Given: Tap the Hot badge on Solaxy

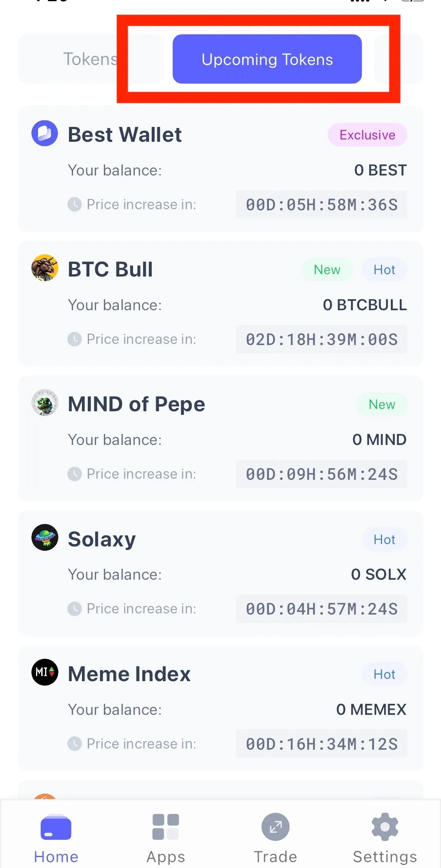Looking at the screenshot, I should pos(384,539).
